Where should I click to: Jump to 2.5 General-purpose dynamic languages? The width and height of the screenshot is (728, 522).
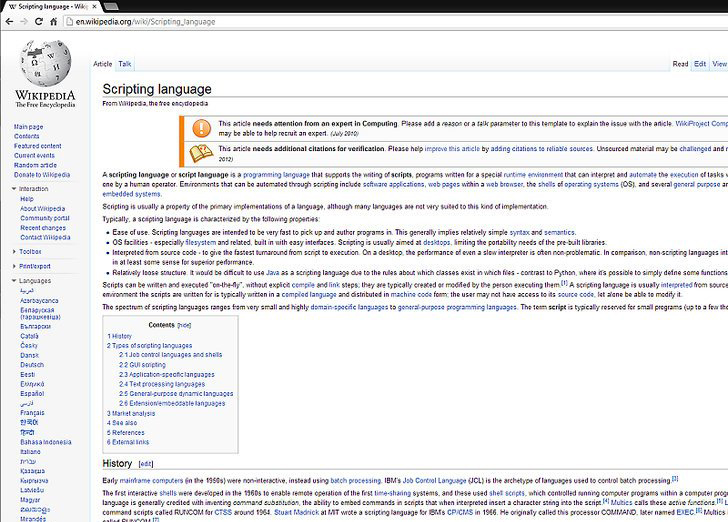pos(176,393)
